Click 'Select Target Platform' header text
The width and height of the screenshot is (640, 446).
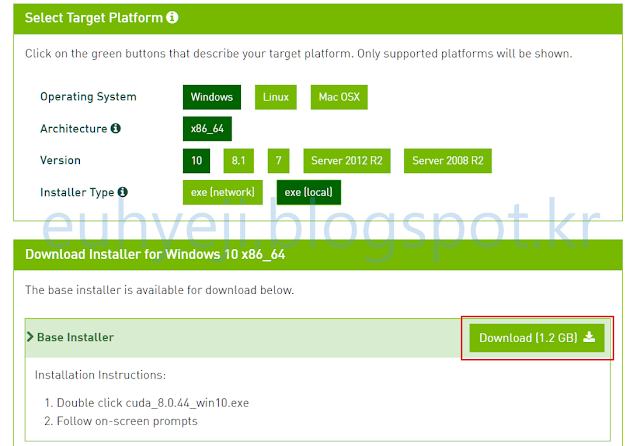point(94,18)
